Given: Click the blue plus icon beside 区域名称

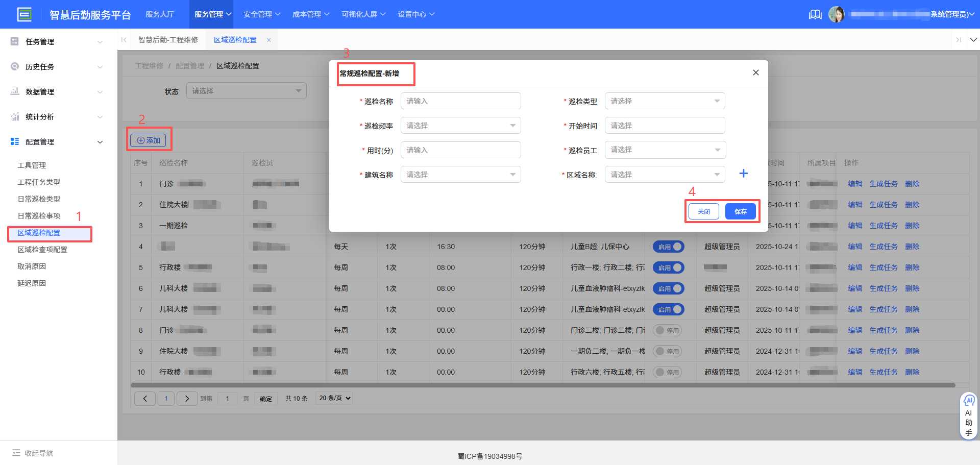Looking at the screenshot, I should [x=743, y=174].
